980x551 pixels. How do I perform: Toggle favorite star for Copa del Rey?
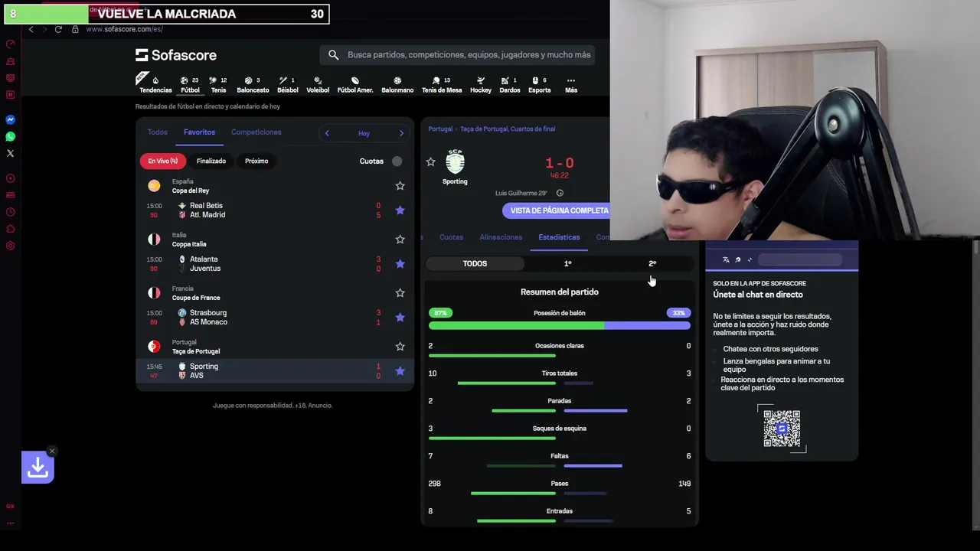click(x=400, y=185)
